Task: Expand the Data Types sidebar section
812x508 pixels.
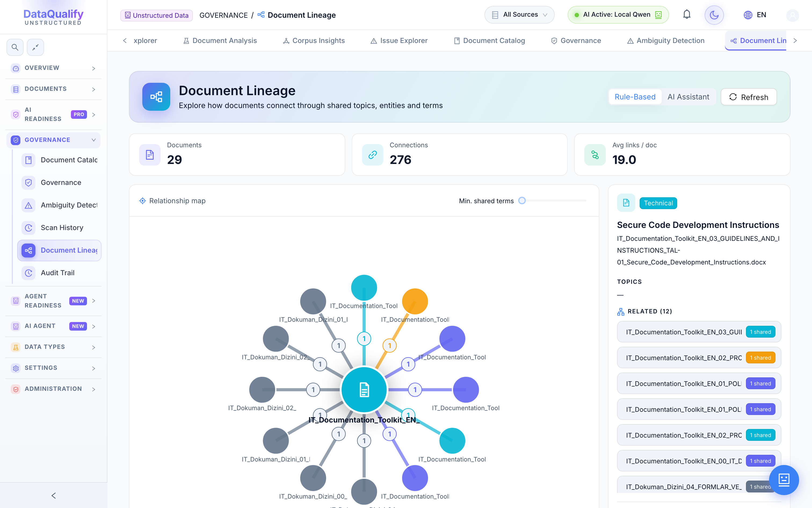Action: point(53,347)
